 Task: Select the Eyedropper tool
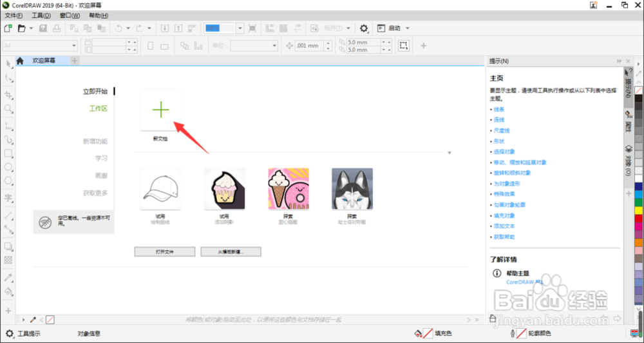pos(8,278)
